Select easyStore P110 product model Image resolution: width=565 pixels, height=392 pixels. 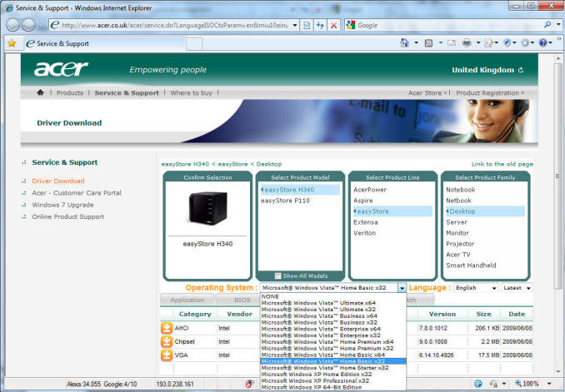coord(286,201)
